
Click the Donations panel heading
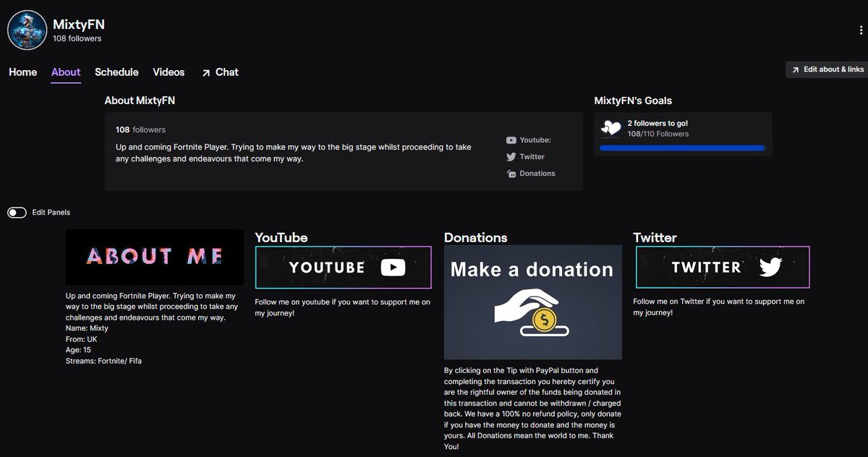[476, 237]
